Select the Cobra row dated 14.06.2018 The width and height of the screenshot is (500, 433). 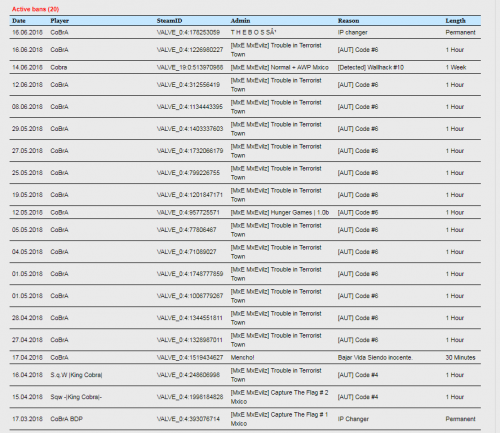pos(245,67)
